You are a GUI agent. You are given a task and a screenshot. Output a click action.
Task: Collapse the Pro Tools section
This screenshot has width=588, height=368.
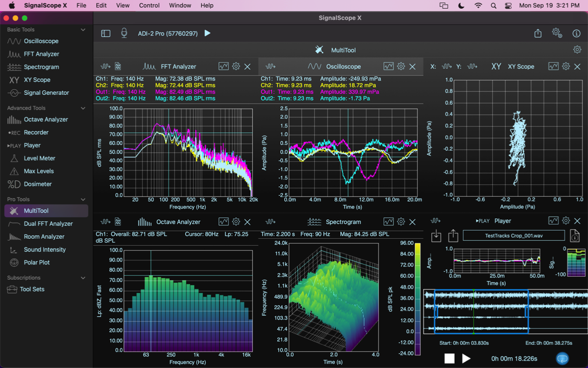click(83, 199)
